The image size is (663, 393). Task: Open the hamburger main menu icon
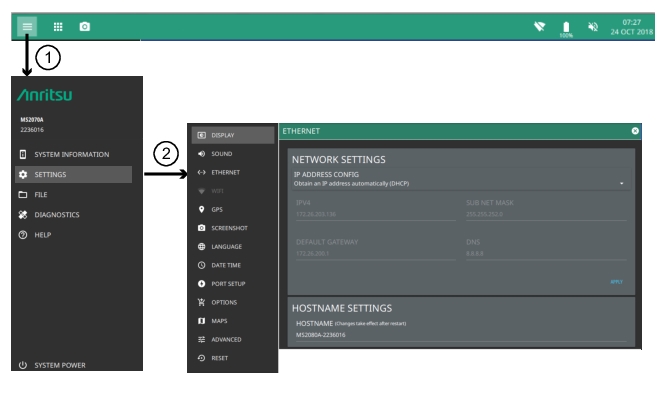(27, 27)
